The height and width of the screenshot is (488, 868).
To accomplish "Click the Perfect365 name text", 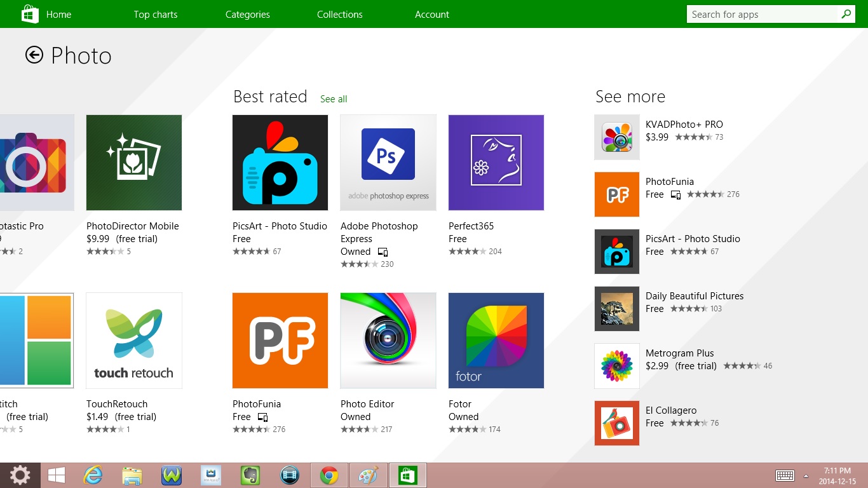I will tap(471, 226).
